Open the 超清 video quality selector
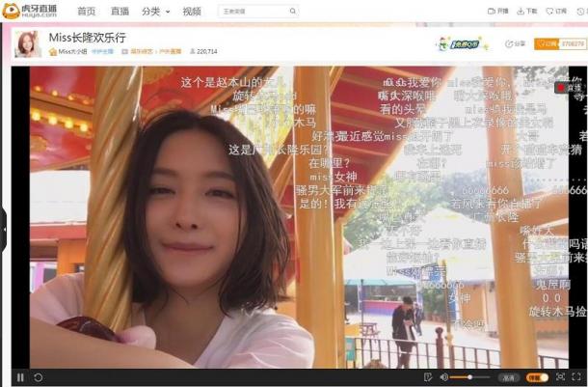 pyautogui.click(x=509, y=377)
